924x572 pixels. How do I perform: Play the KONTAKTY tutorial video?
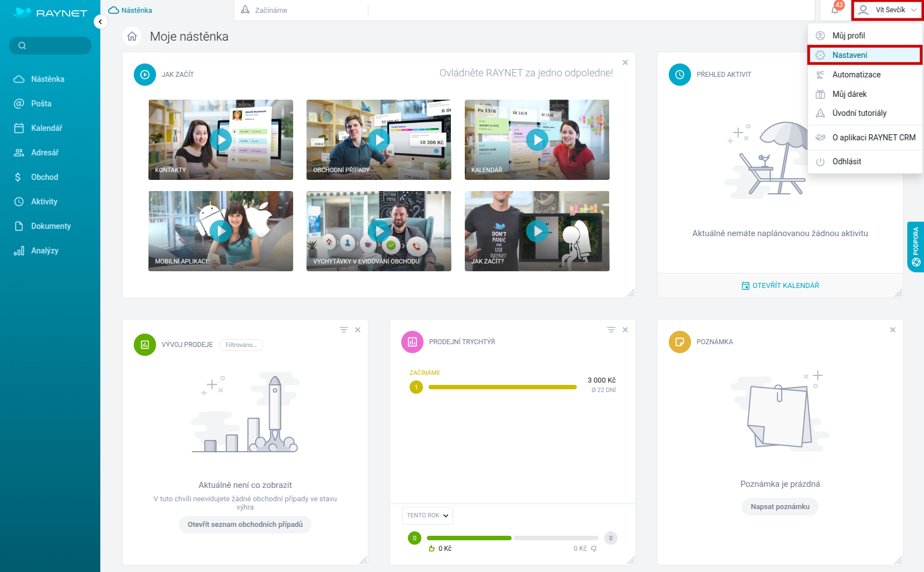pos(221,139)
